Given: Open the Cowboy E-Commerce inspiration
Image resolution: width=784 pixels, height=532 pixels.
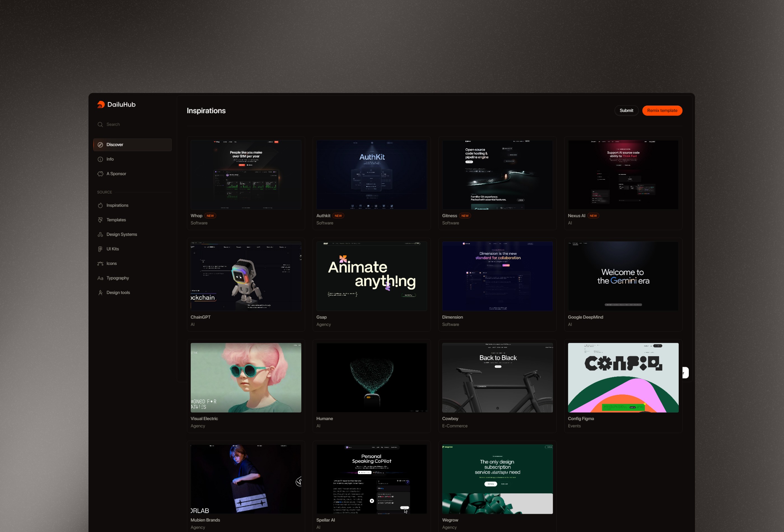Looking at the screenshot, I should (497, 378).
